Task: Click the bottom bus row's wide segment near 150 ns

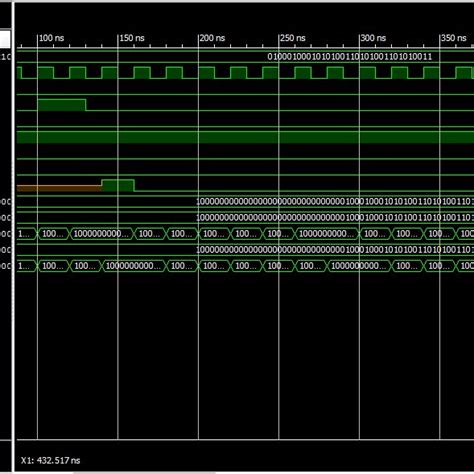Action: [x=133, y=266]
